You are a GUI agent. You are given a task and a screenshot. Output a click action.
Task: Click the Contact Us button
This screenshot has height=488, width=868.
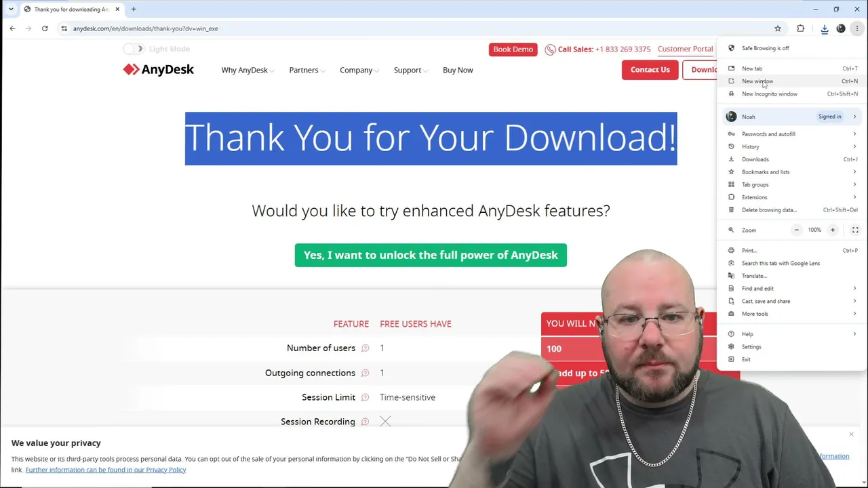650,70
